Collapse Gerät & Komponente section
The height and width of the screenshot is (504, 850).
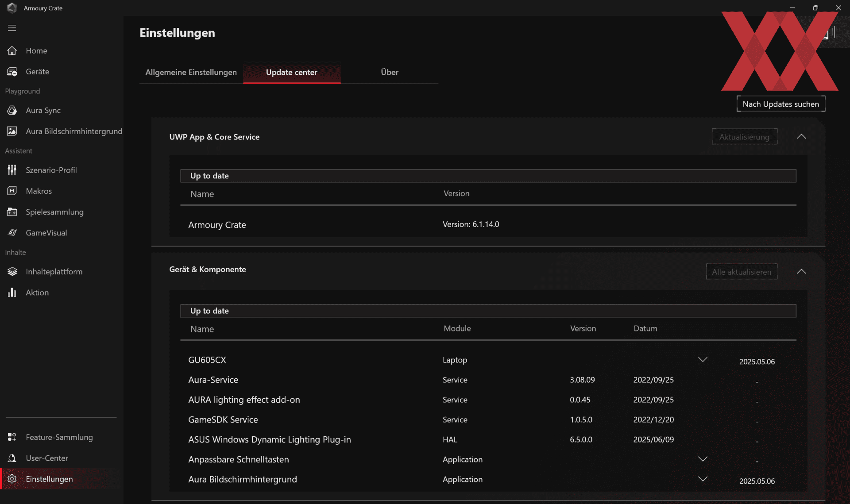pos(801,271)
